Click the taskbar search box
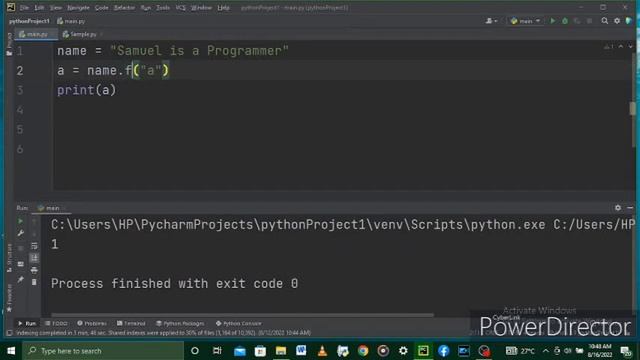The image size is (640, 360). pyautogui.click(x=103, y=351)
